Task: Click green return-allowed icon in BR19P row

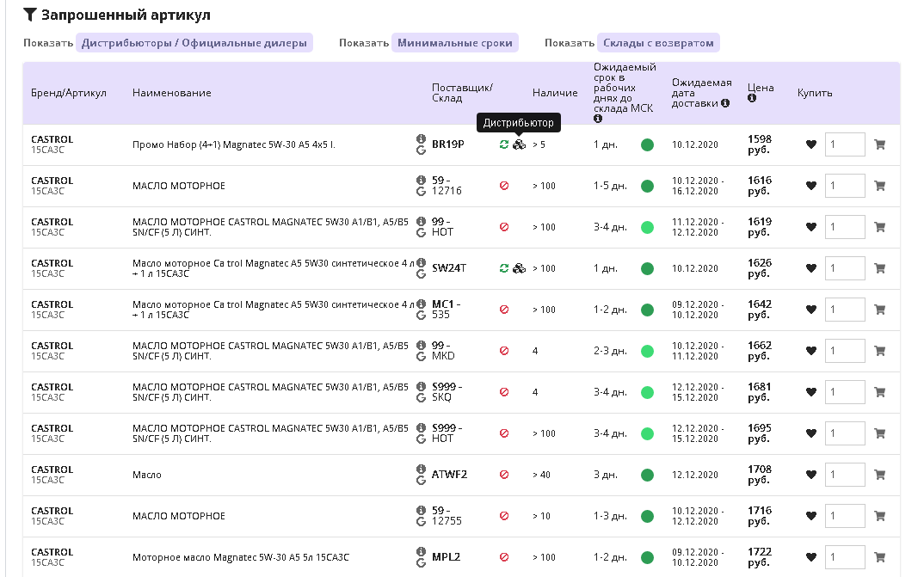Action: 504,144
